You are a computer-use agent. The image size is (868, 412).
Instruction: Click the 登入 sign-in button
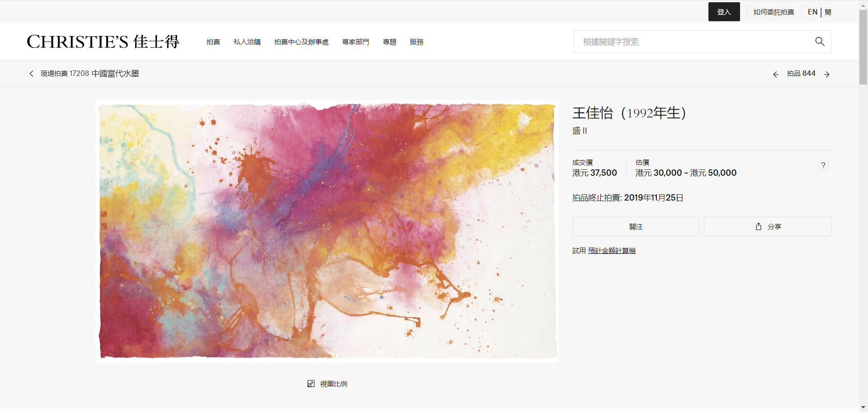click(724, 12)
